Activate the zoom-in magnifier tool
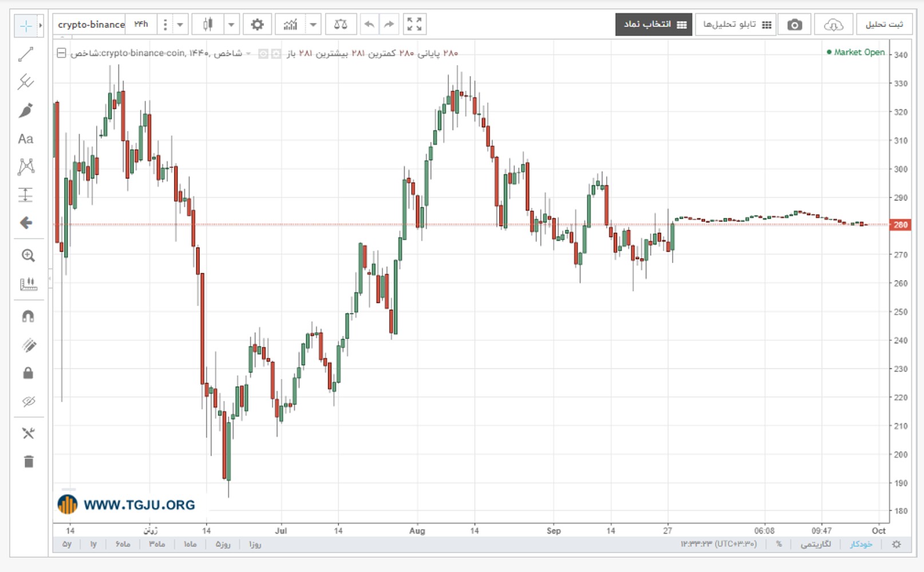Image resolution: width=924 pixels, height=572 pixels. [x=28, y=256]
